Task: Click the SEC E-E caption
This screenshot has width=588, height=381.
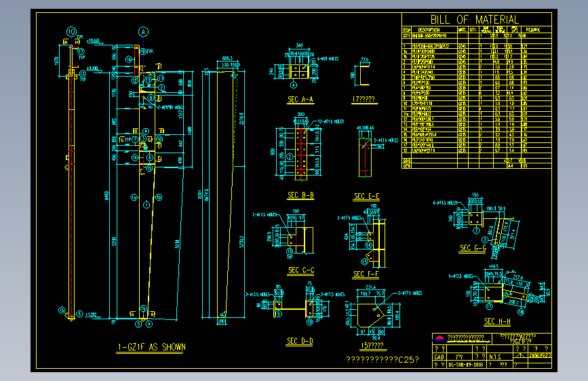Action: (366, 196)
